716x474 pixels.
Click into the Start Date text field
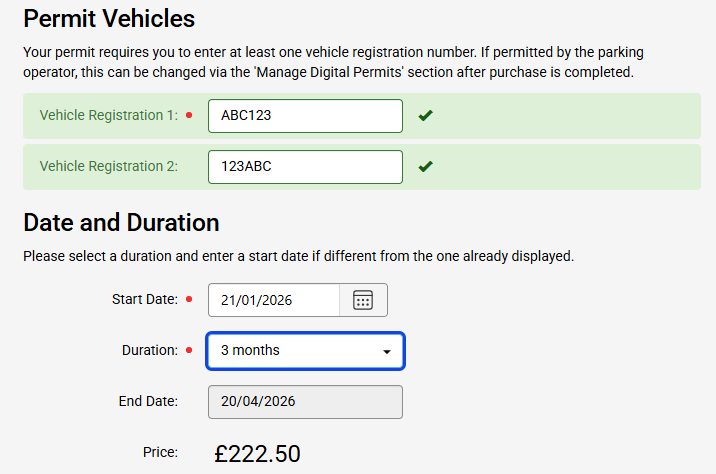(274, 300)
